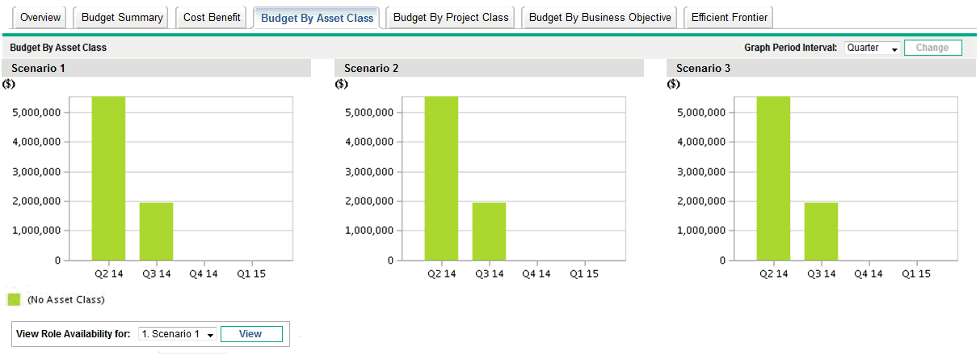
Task: Open the View Role Availability scenario dropdown
Action: click(x=177, y=334)
